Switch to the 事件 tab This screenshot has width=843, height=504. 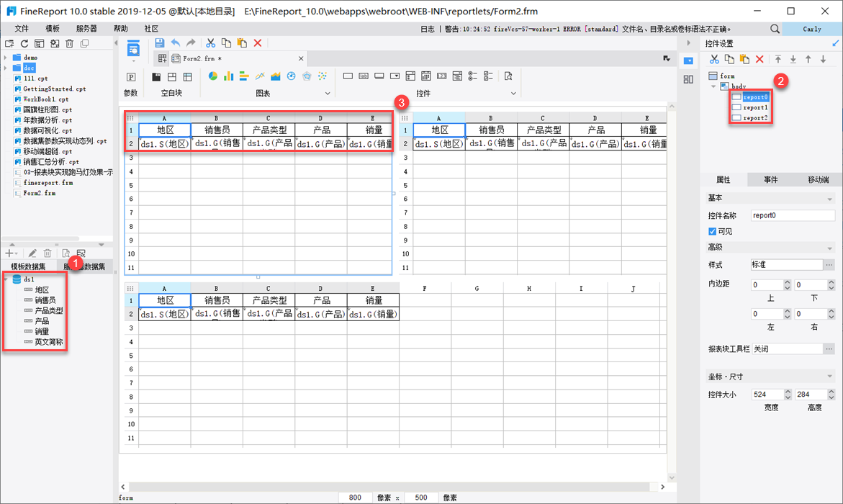[x=771, y=180]
